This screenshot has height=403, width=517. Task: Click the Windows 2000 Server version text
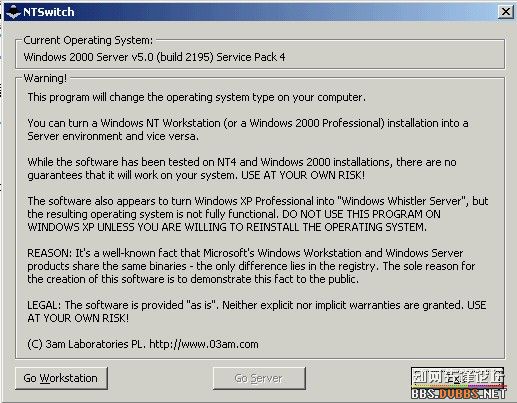tap(154, 57)
